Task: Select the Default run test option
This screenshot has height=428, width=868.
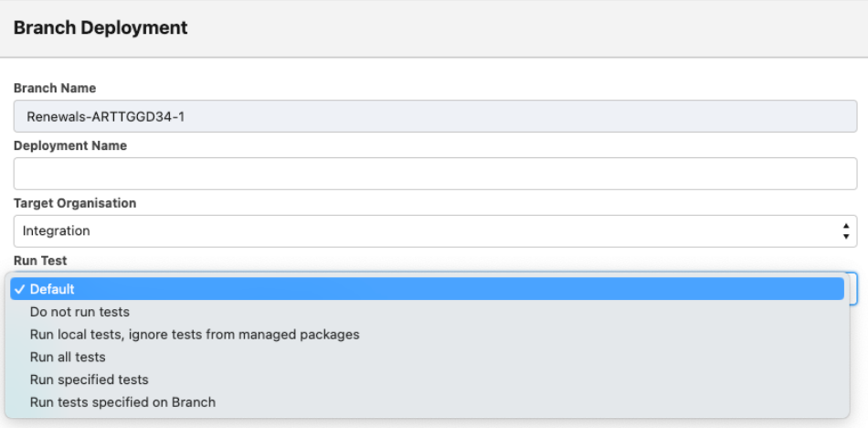Action: (x=53, y=289)
